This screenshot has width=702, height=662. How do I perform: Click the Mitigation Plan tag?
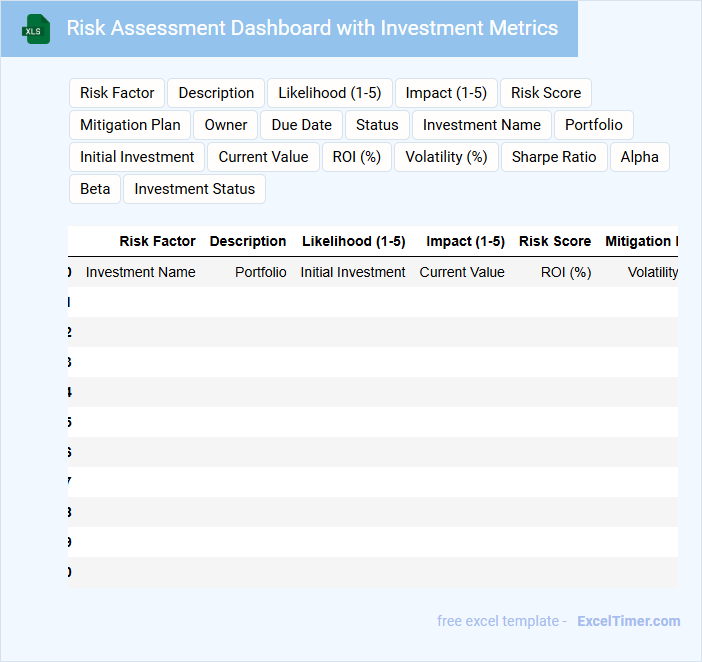pos(130,125)
